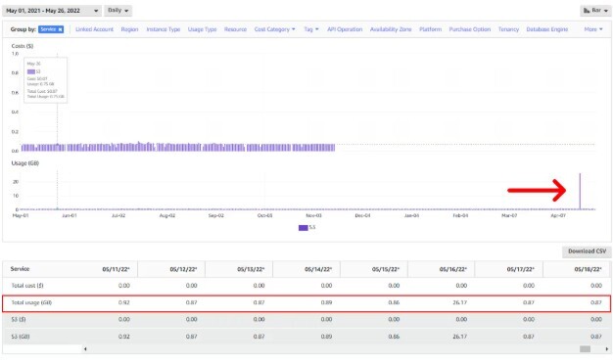Viewport: 613px width, 364px height.
Task: Click the May-01 x-axis label
Action: point(21,215)
